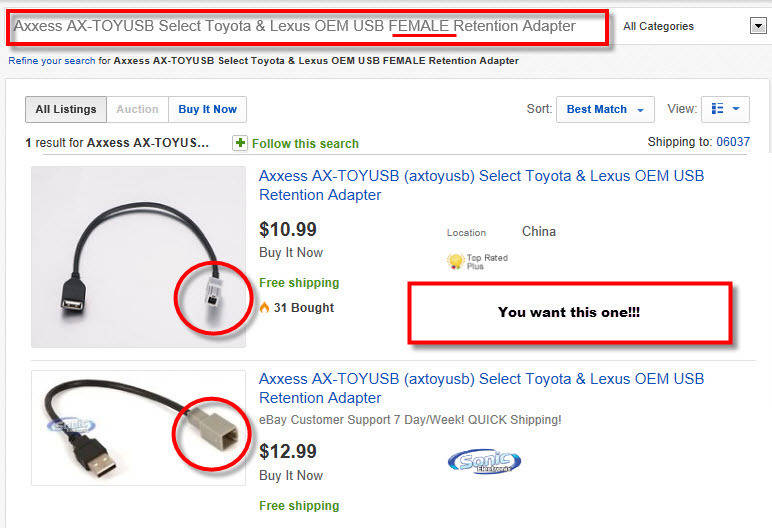Open the $10.99 Axxess adapter listing title
This screenshot has width=772, height=528.
(x=481, y=185)
